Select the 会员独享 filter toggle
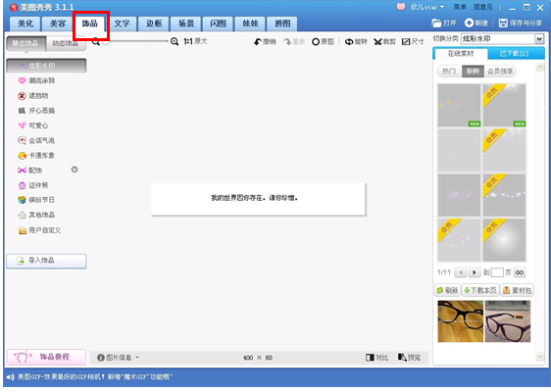This screenshot has height=392, width=551. coord(500,72)
